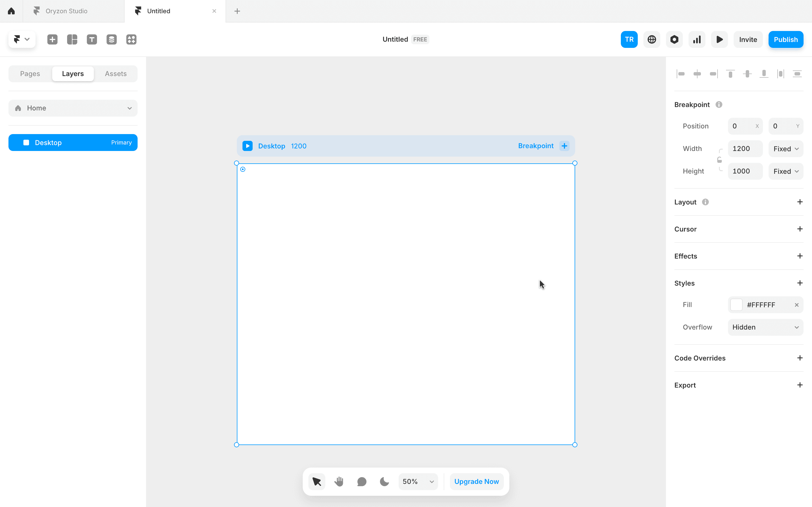Screen dimensions: 812x507
Task: Invite collaborators to the project
Action: click(x=748, y=39)
